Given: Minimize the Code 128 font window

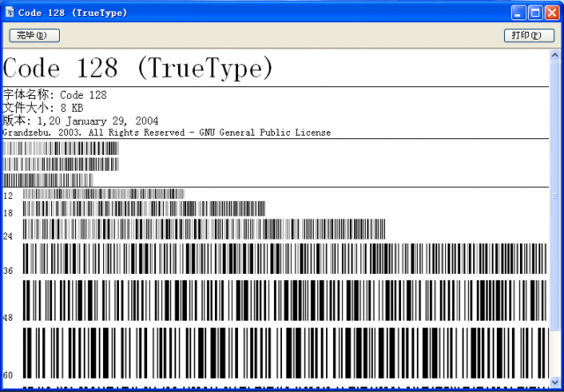Looking at the screenshot, I should 518,13.
